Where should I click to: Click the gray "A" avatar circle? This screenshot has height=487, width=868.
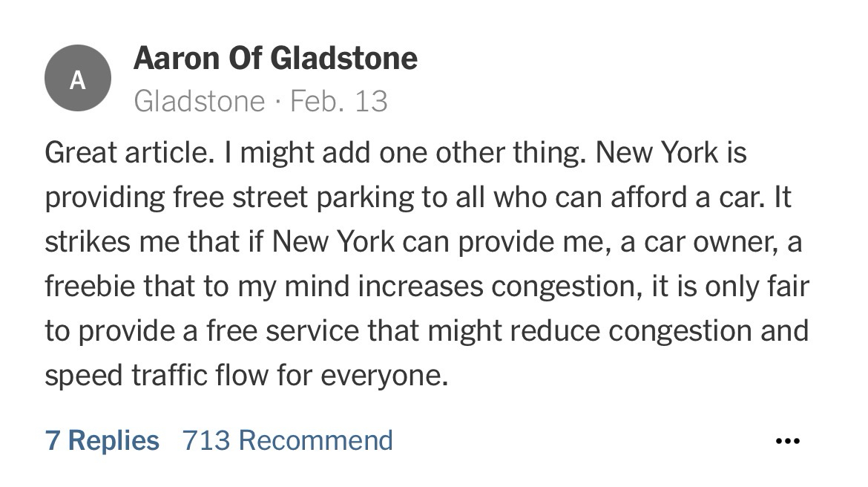78,79
